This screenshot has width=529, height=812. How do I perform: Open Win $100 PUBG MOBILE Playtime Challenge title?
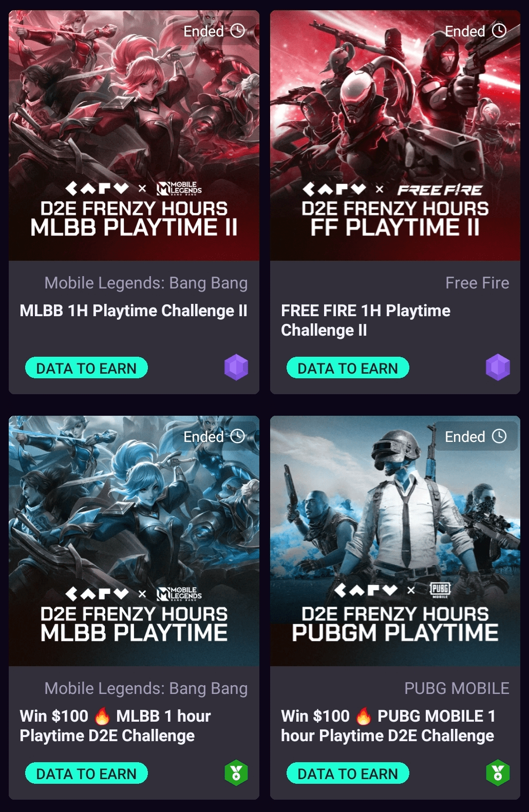[x=388, y=726]
